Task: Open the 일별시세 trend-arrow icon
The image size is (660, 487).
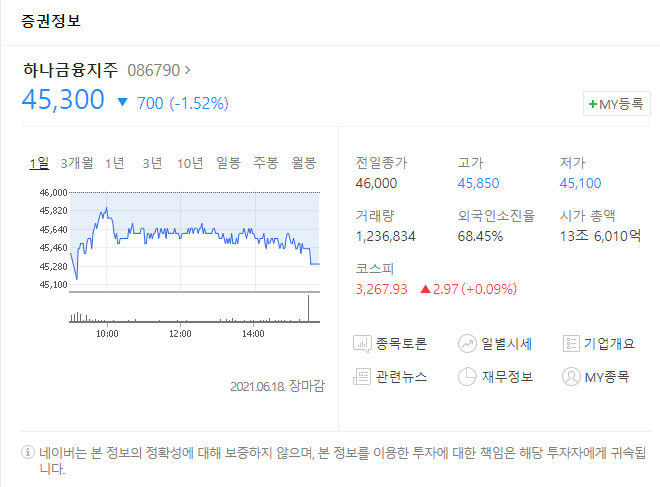Action: (467, 344)
